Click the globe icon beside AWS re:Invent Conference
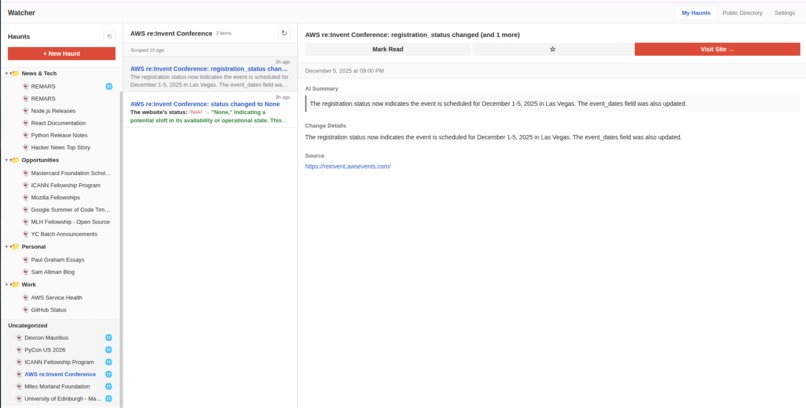 (x=108, y=374)
